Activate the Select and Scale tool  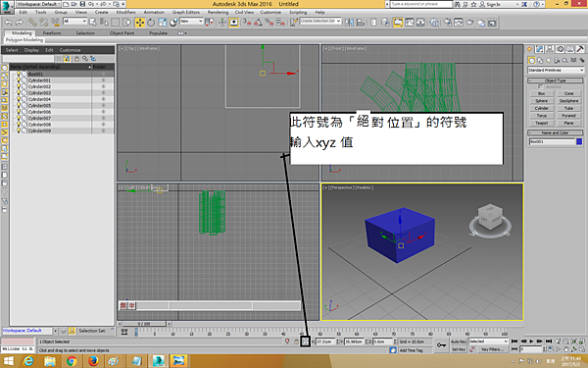coord(162,23)
